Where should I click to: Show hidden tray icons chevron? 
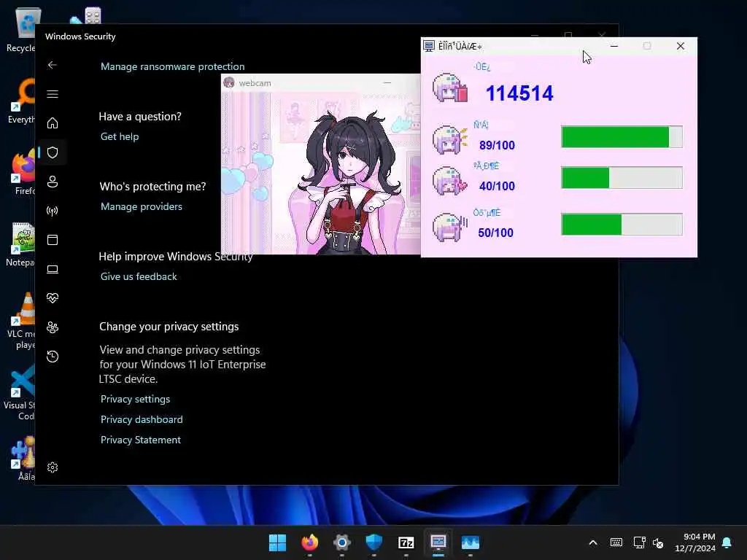pos(593,542)
